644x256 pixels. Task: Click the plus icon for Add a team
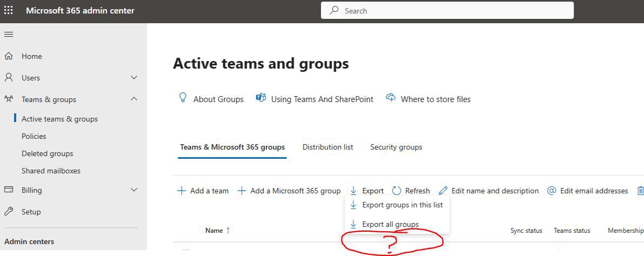click(x=182, y=191)
